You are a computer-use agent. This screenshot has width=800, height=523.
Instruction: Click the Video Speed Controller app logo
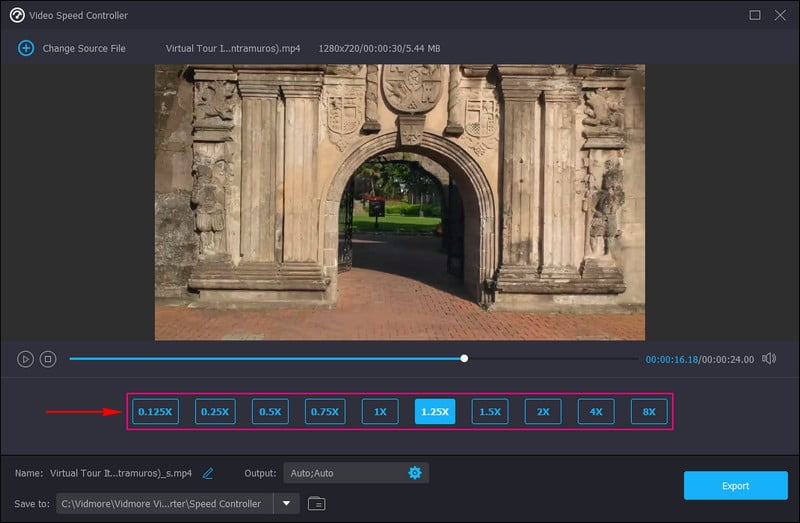click(x=17, y=15)
